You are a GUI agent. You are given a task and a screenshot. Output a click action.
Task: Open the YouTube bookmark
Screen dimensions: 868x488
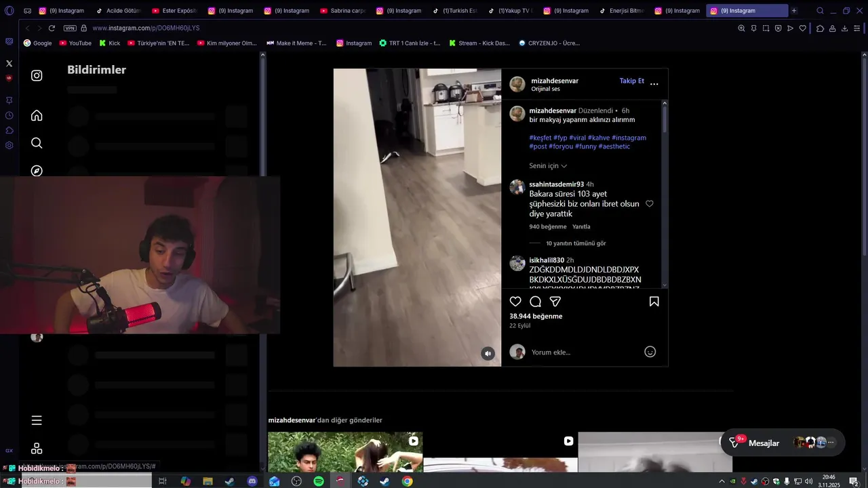(x=75, y=43)
